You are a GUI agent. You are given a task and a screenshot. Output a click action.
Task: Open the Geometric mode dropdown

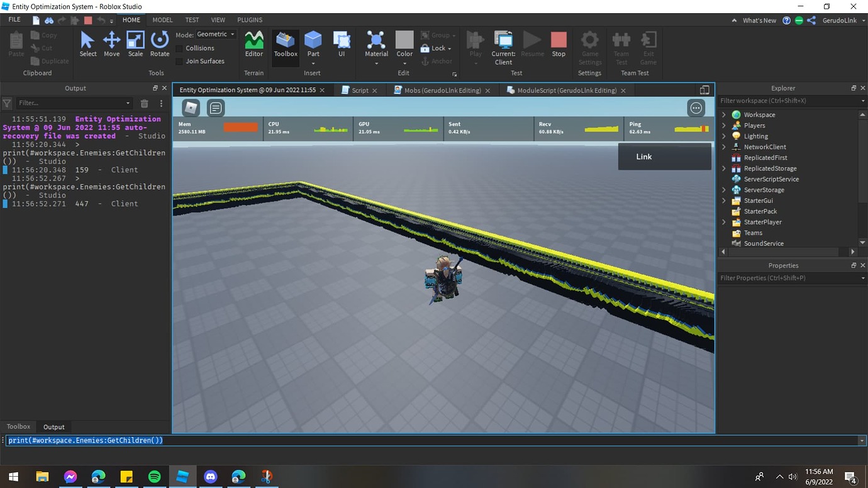(x=215, y=33)
